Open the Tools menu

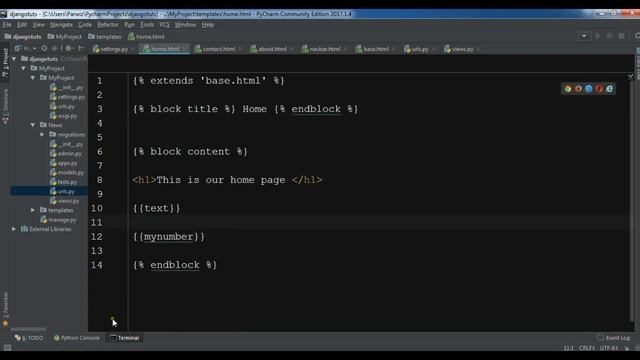(x=147, y=24)
